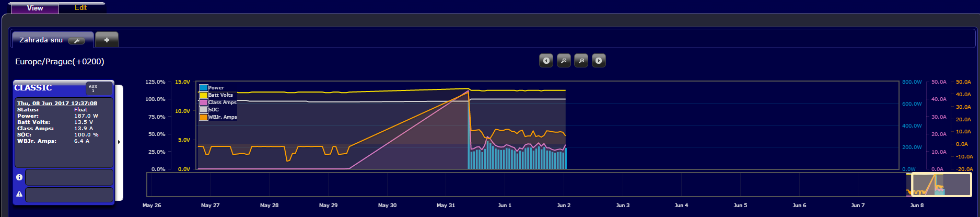Click the May 27 date label on the timeline

210,205
